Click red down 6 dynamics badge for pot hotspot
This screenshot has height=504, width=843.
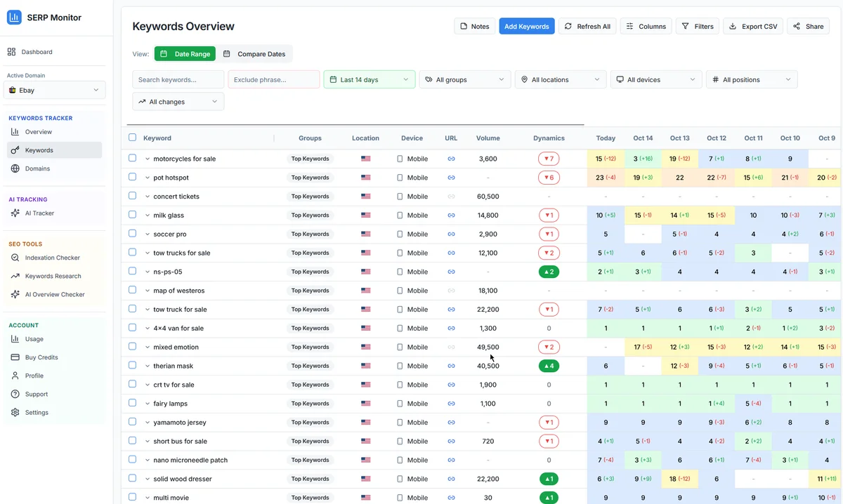click(549, 178)
